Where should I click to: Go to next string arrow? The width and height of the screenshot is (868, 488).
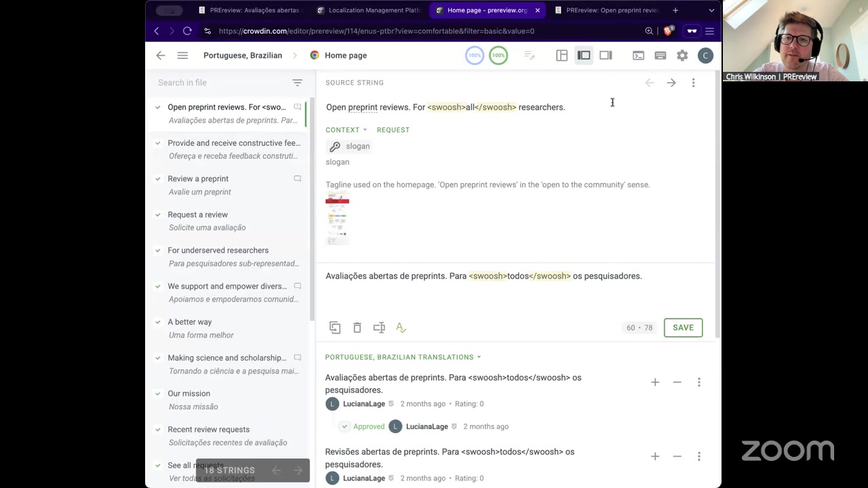(x=671, y=83)
